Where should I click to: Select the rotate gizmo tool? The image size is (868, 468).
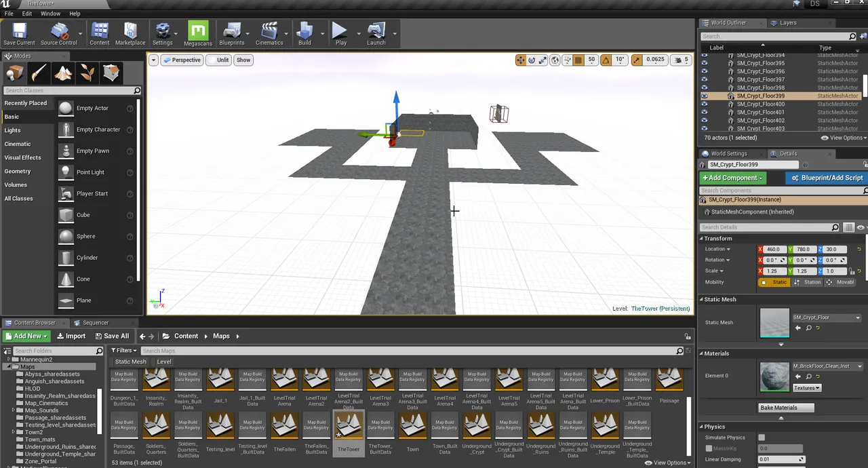pyautogui.click(x=532, y=60)
